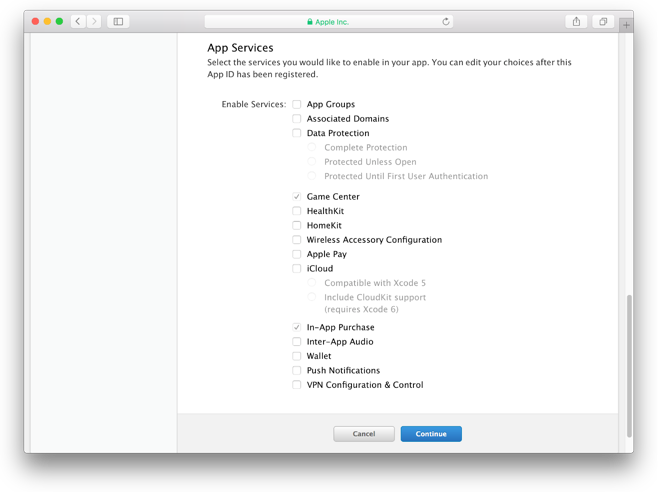Click the App Services heading
The image size is (658, 492).
(x=240, y=48)
